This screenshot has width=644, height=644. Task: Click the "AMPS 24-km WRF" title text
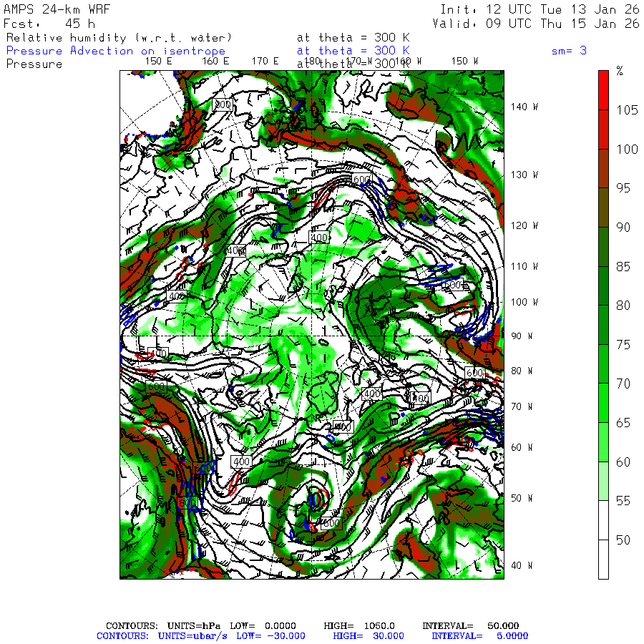coord(57,9)
